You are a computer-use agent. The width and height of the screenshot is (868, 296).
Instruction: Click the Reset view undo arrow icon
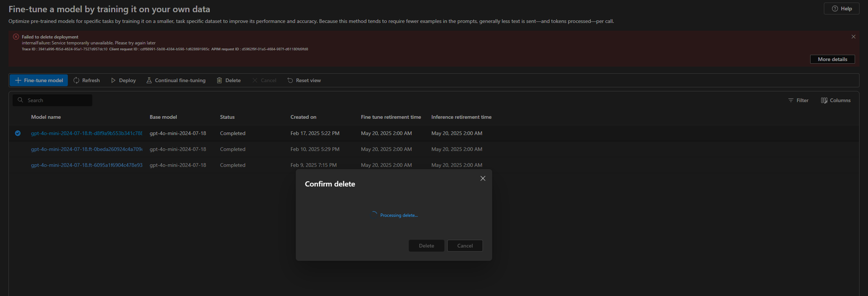coord(290,80)
